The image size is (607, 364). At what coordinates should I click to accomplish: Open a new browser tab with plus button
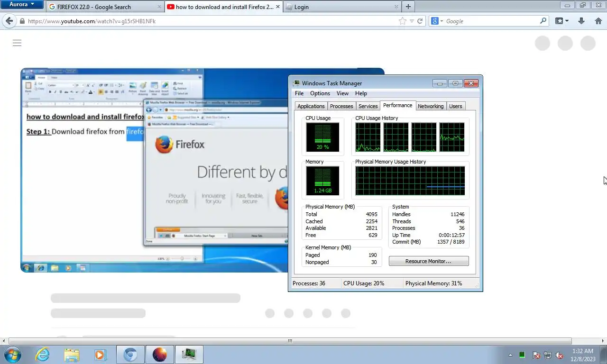click(408, 7)
